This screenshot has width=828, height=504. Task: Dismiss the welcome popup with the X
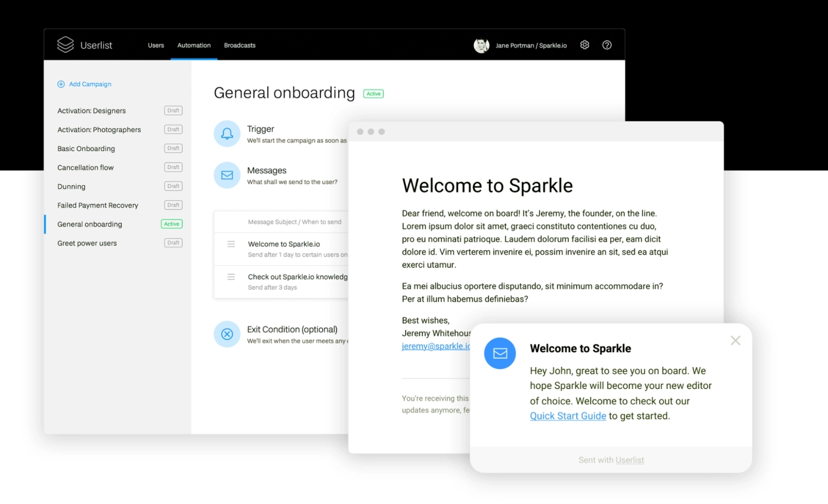pyautogui.click(x=735, y=341)
